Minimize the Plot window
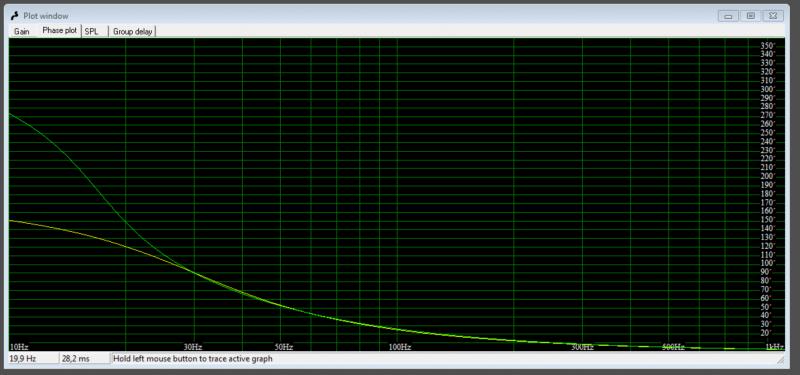800x375 pixels. 728,16
